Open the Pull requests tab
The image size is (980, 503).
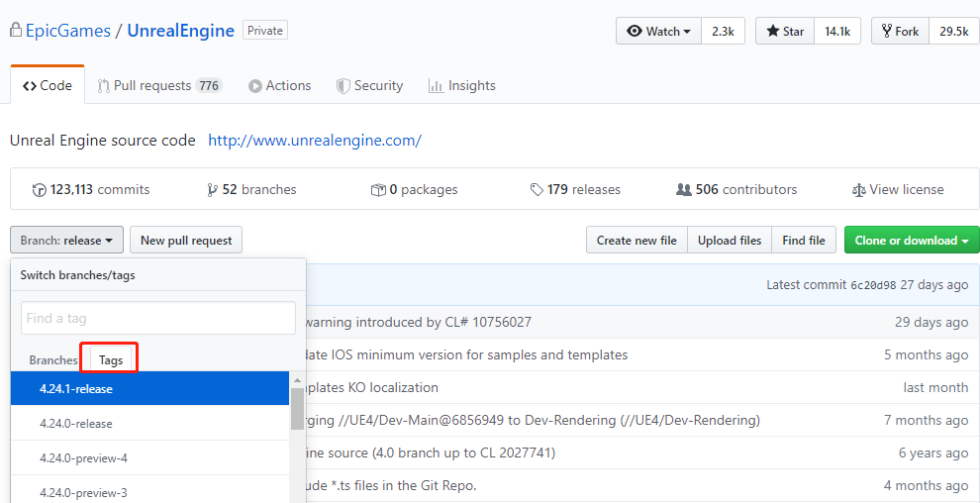coord(159,85)
